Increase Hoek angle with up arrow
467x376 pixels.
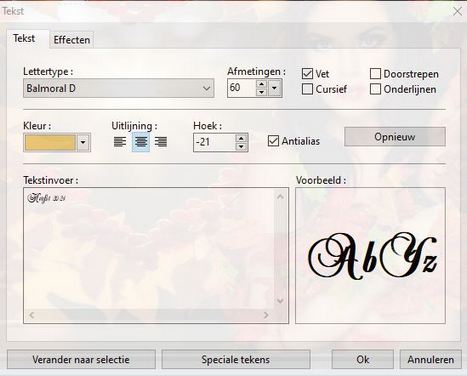(241, 138)
